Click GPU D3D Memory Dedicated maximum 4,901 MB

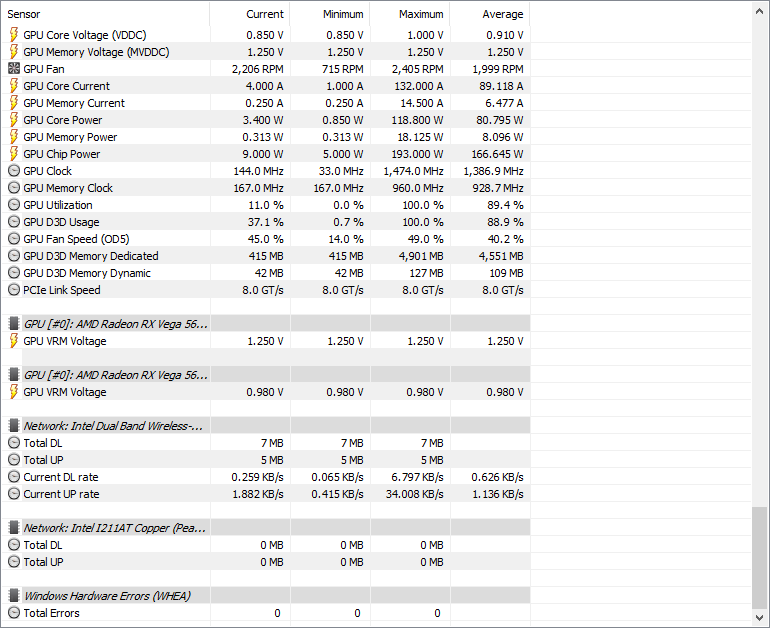(419, 256)
